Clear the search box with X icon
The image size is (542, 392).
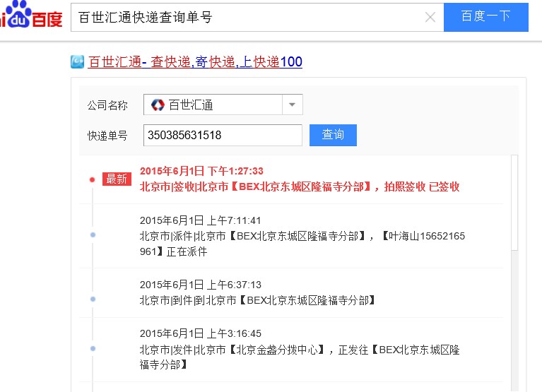430,18
